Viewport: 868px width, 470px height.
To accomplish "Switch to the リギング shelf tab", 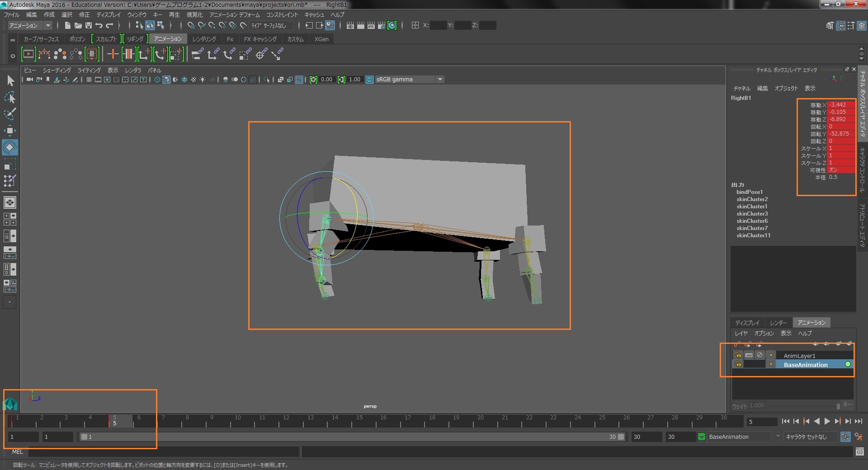I will pyautogui.click(x=135, y=39).
